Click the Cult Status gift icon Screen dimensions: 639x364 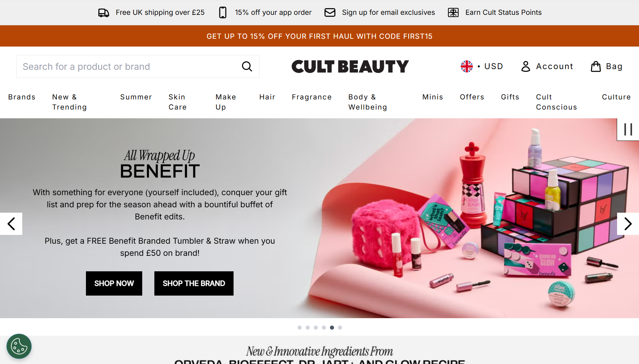[453, 12]
